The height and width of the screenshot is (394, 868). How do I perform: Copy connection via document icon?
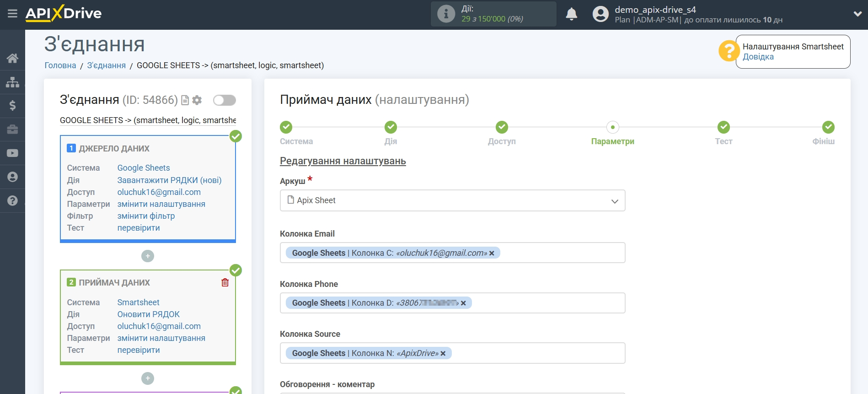pos(185,100)
